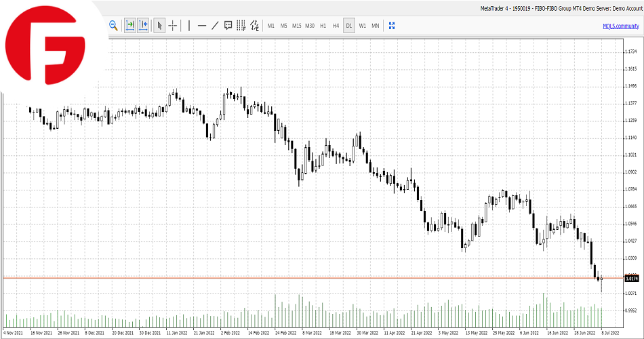This screenshot has width=644, height=339.
Task: Add a text label comment tool
Action: [x=228, y=26]
